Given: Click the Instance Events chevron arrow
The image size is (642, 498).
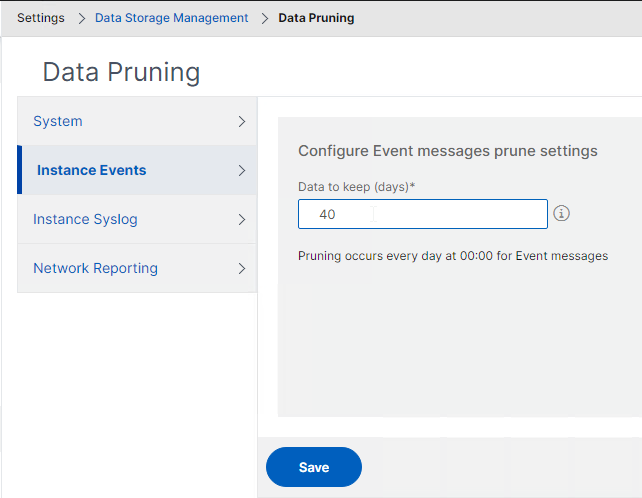Looking at the screenshot, I should (x=242, y=170).
